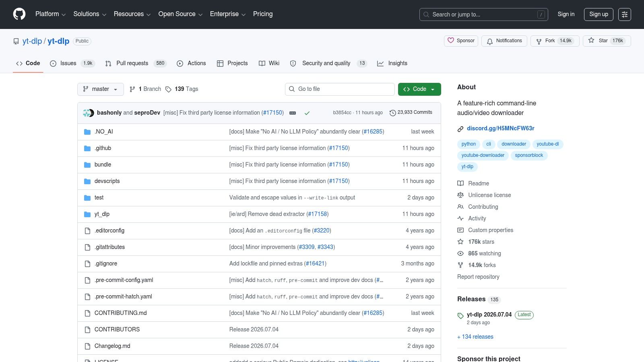The image size is (644, 362).
Task: Open the .pre-commit-hatch.yaml file name
Action: pos(123,297)
